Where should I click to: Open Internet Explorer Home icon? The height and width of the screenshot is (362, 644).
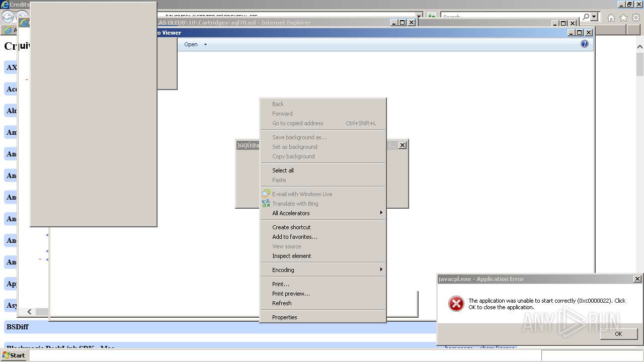pyautogui.click(x=611, y=18)
